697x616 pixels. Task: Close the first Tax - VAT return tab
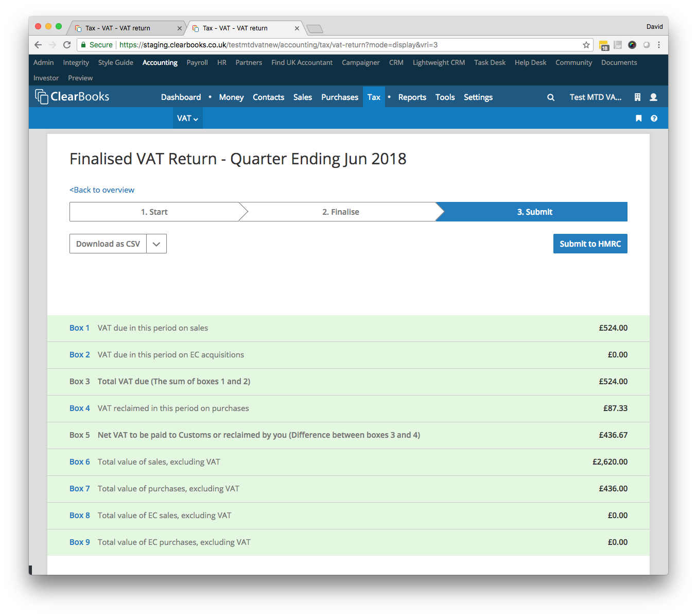coord(180,28)
